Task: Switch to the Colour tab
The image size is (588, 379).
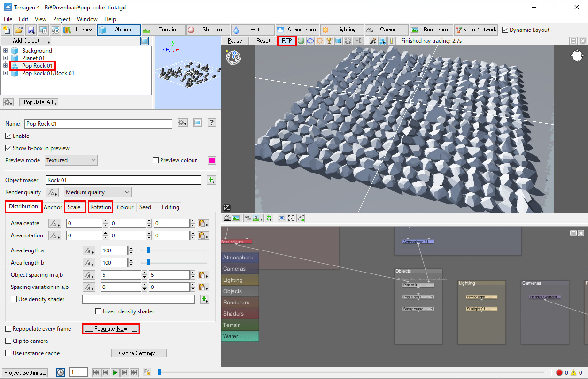Action: click(125, 207)
